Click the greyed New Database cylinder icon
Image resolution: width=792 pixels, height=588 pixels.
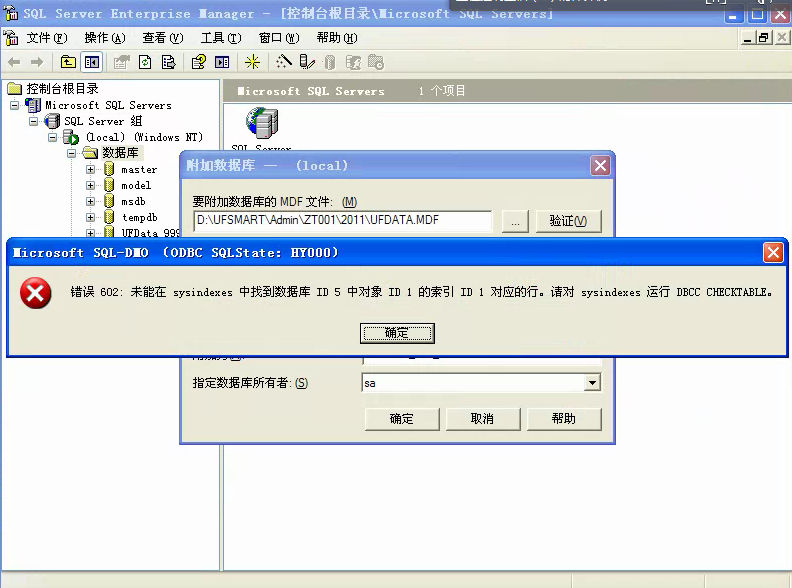(330, 63)
